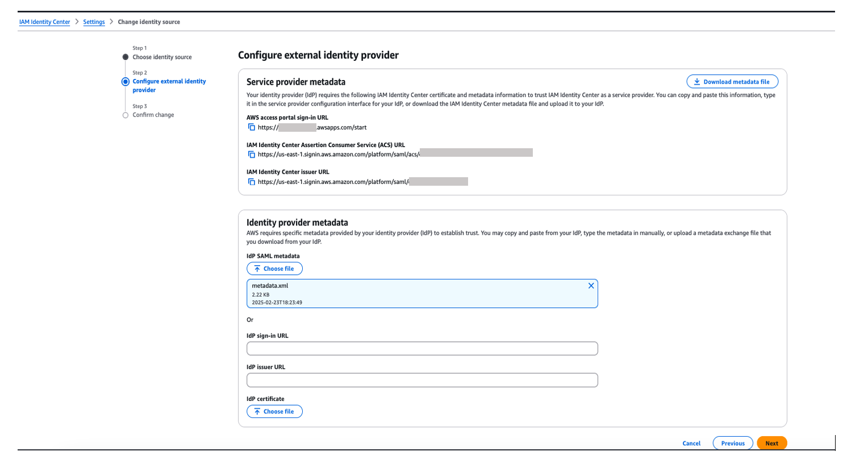Navigate to IAM Identity Center breadcrumb
This screenshot has height=468, width=868.
(44, 22)
